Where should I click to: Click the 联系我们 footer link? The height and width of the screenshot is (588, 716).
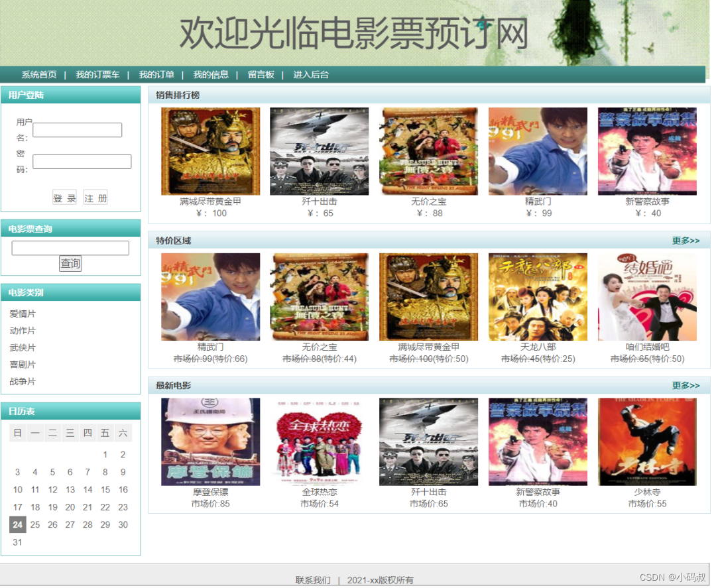point(313,580)
